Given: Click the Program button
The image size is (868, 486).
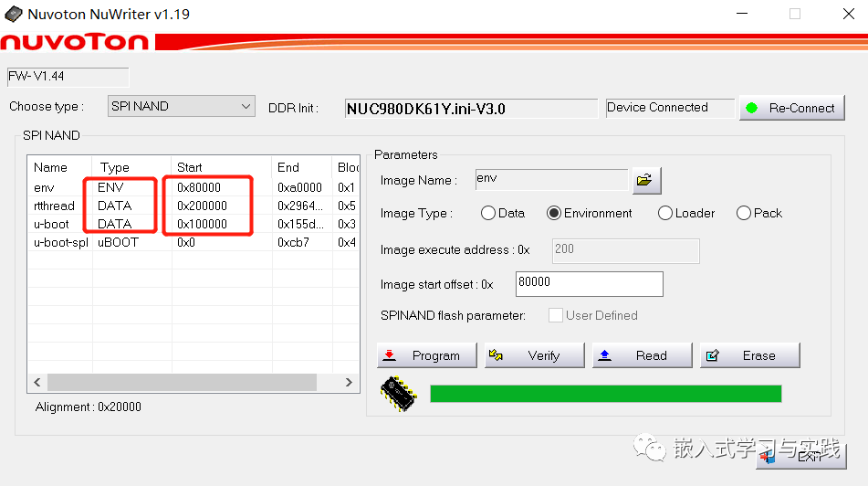Looking at the screenshot, I should click(x=427, y=355).
